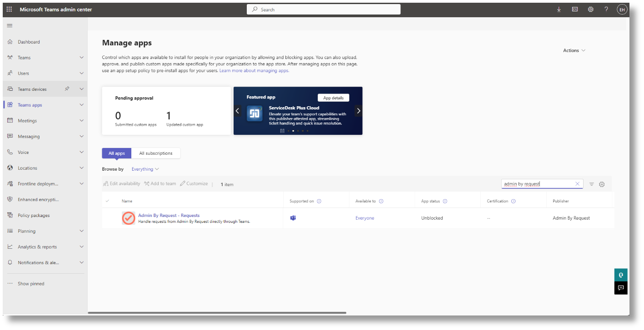644x330 pixels.
Task: Click the horizontal scrollbar at bottom
Action: [x=217, y=313]
